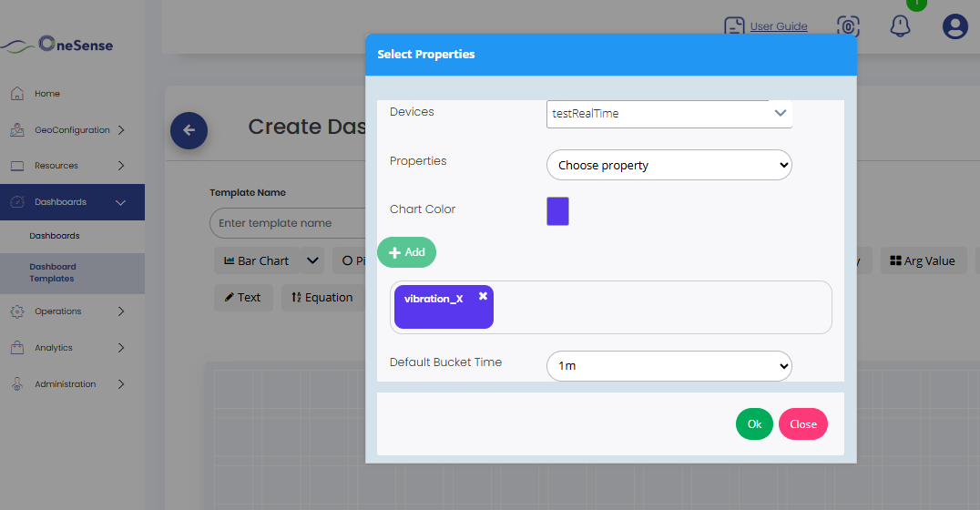Click the Home icon in the sidebar
This screenshot has width=980, height=510.
pos(16,94)
